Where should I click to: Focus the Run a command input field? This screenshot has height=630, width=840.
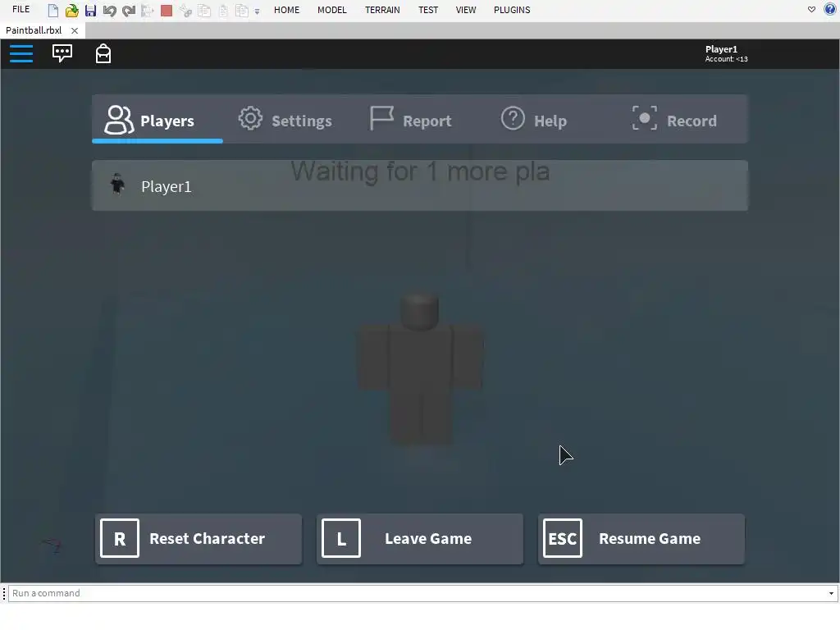[x=418, y=593]
